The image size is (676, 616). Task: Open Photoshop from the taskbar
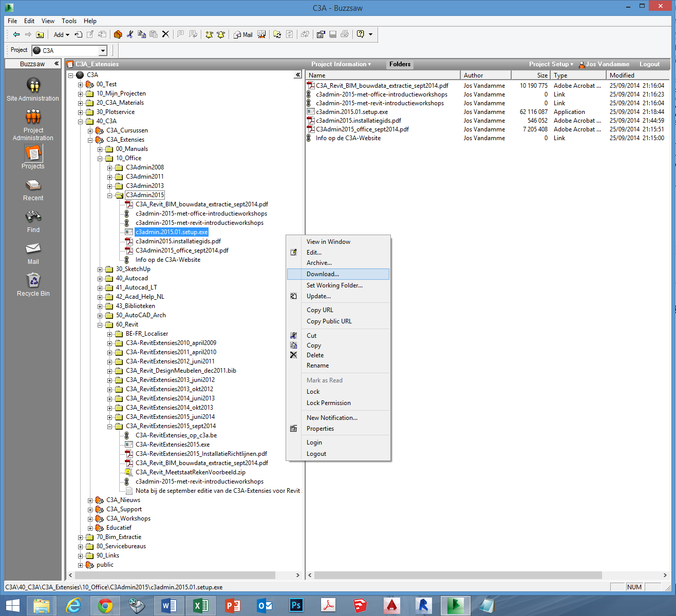coord(296,606)
